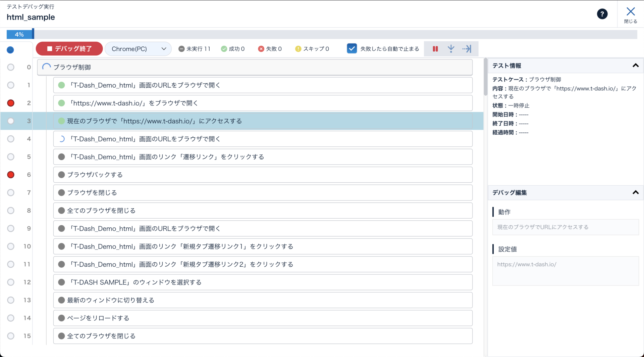644x357 pixels.
Task: Collapse the デバッグ編集 panel
Action: [635, 192]
